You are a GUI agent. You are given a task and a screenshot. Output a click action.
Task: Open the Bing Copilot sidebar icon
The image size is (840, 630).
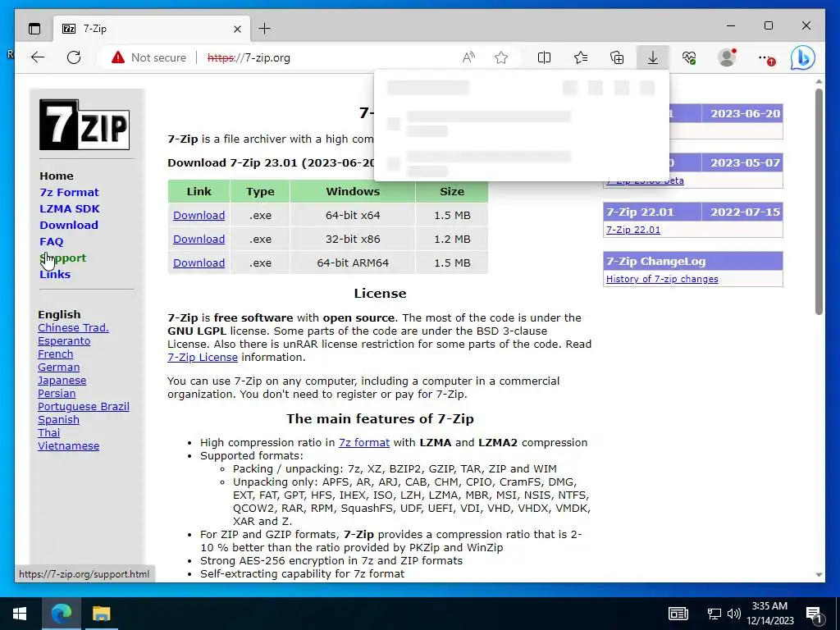(802, 57)
